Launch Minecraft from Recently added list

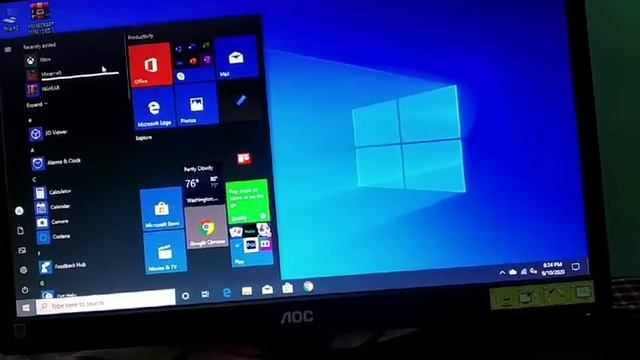pos(74,74)
